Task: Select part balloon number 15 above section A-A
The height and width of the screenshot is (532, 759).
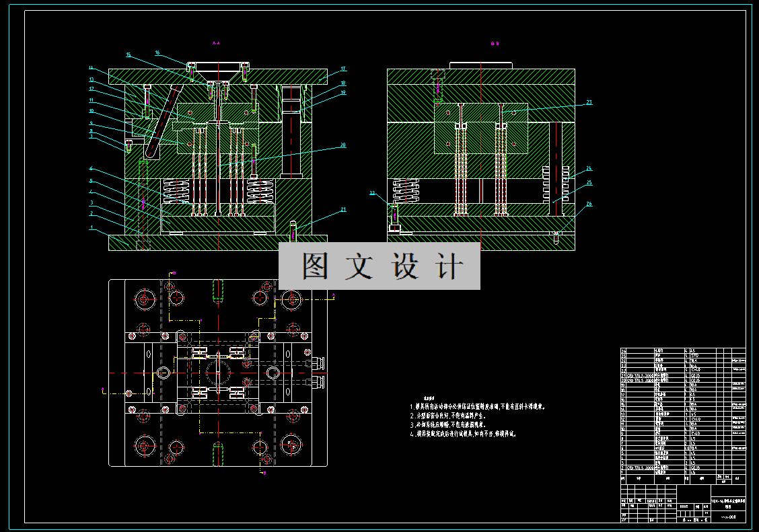Action: point(129,54)
